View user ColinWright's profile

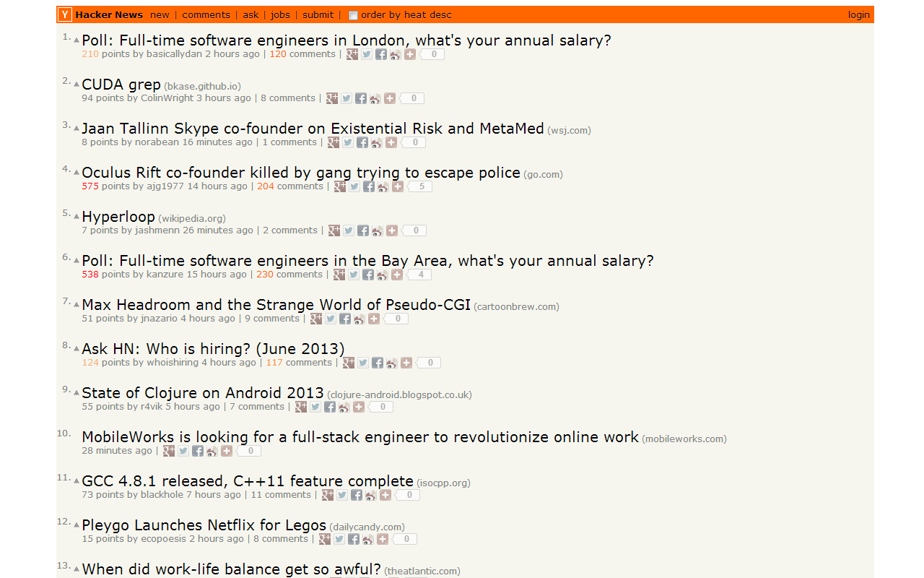point(167,98)
